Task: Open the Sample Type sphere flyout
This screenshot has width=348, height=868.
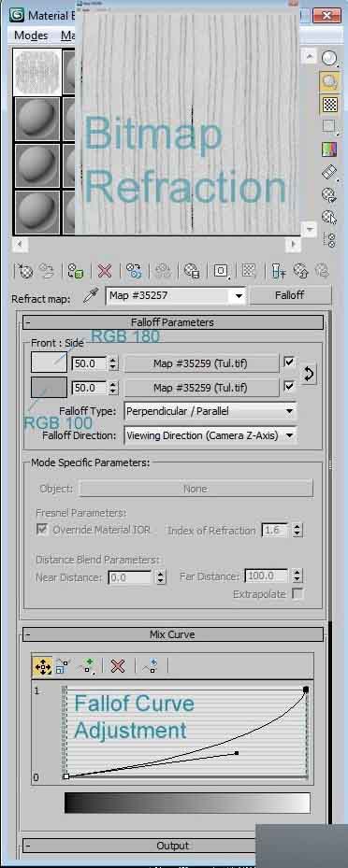Action: coord(329,58)
